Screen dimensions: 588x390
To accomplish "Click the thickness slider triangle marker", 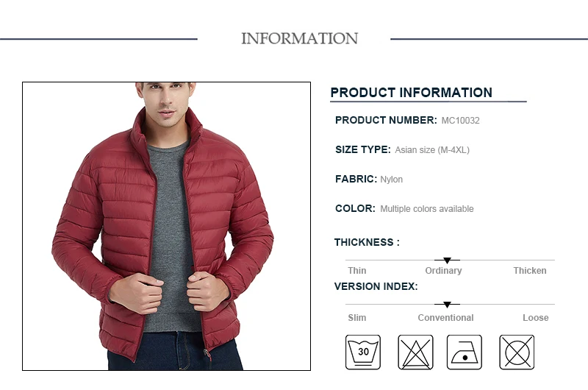I will tap(447, 260).
